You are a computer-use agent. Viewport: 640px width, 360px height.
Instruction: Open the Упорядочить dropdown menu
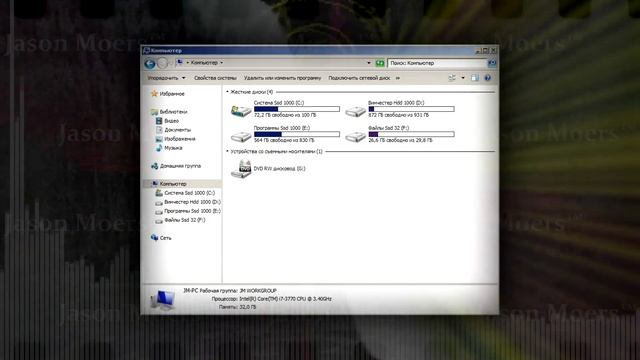pyautogui.click(x=167, y=78)
